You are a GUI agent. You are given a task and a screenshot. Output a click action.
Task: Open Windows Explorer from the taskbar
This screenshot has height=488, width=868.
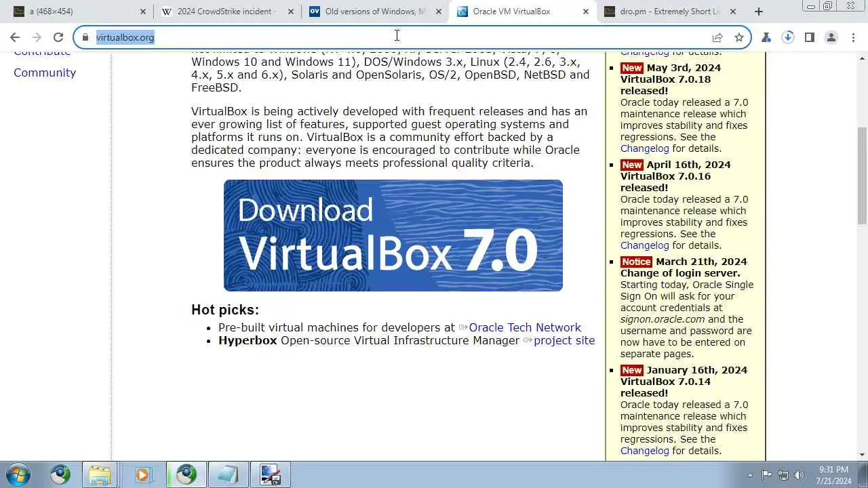[x=100, y=474]
